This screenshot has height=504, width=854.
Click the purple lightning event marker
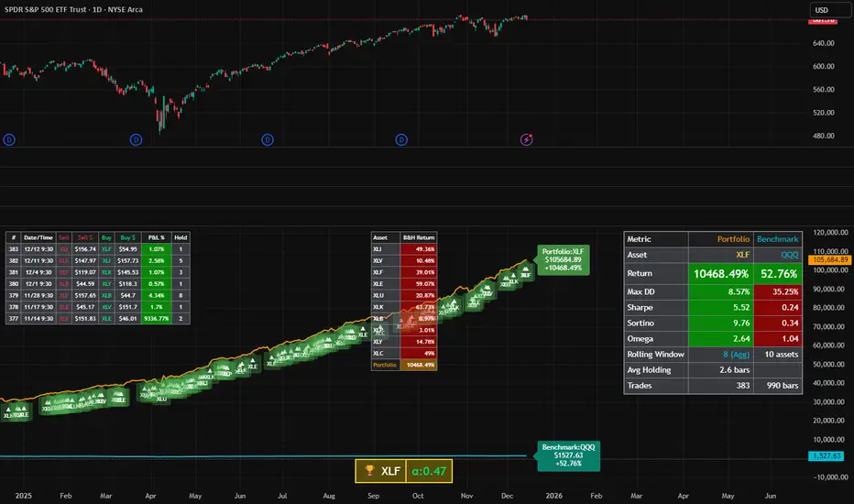[526, 140]
